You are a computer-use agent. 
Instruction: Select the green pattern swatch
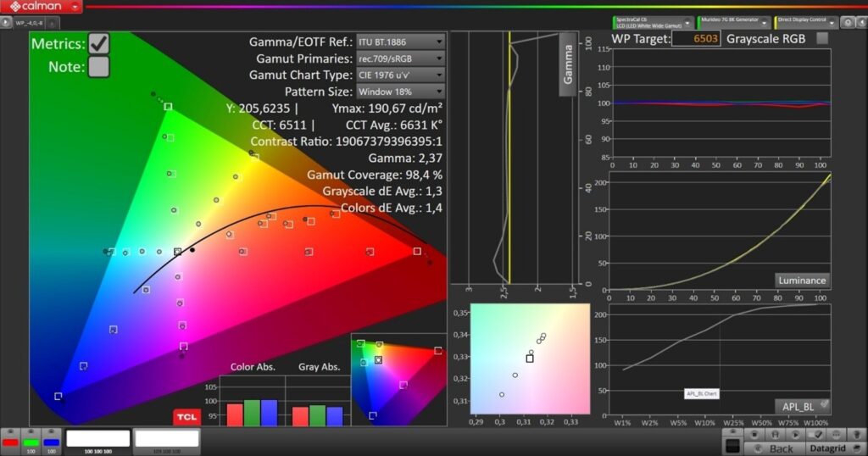[x=31, y=442]
